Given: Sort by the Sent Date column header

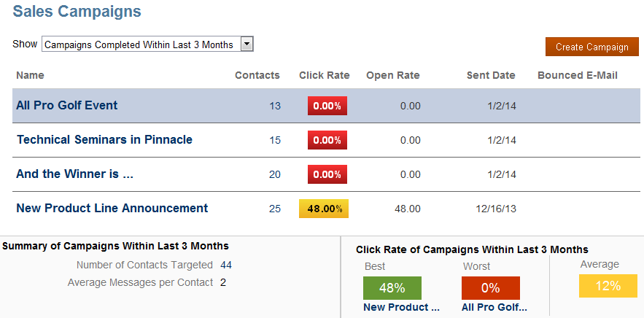Looking at the screenshot, I should click(491, 75).
